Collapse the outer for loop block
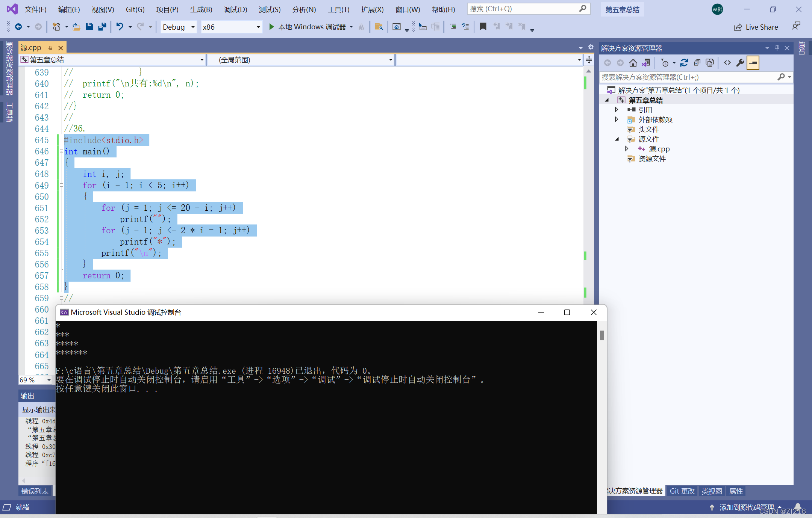 (x=61, y=185)
